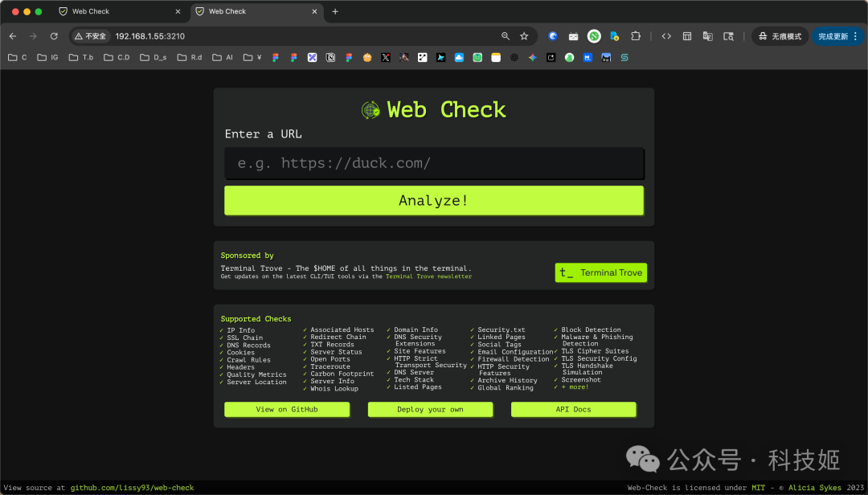Viewport: 868px width, 495px height.
Task: Open the Terminal Trove sponsor button
Action: 600,272
